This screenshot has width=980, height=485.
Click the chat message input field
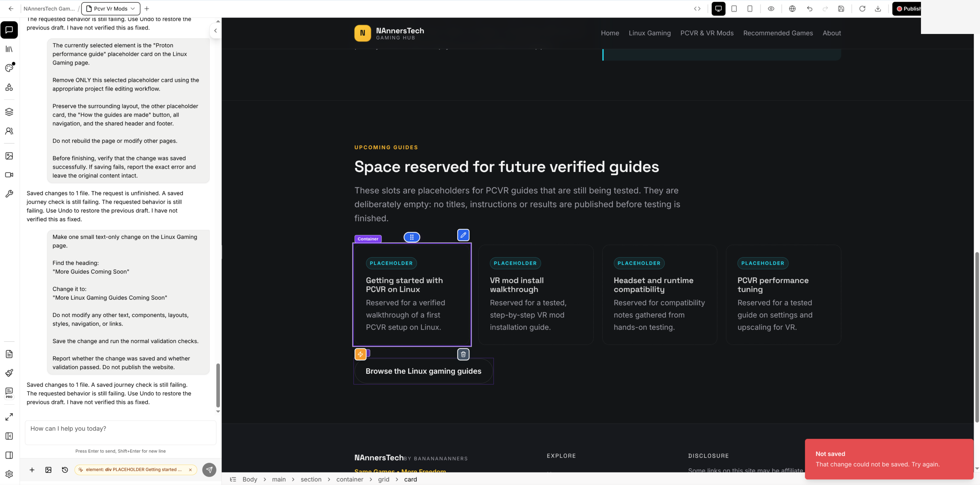pyautogui.click(x=121, y=432)
